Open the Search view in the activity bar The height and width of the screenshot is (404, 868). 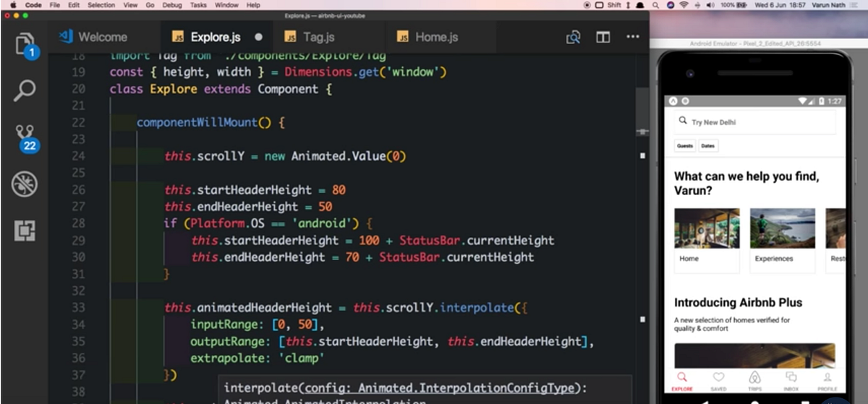[x=25, y=90]
